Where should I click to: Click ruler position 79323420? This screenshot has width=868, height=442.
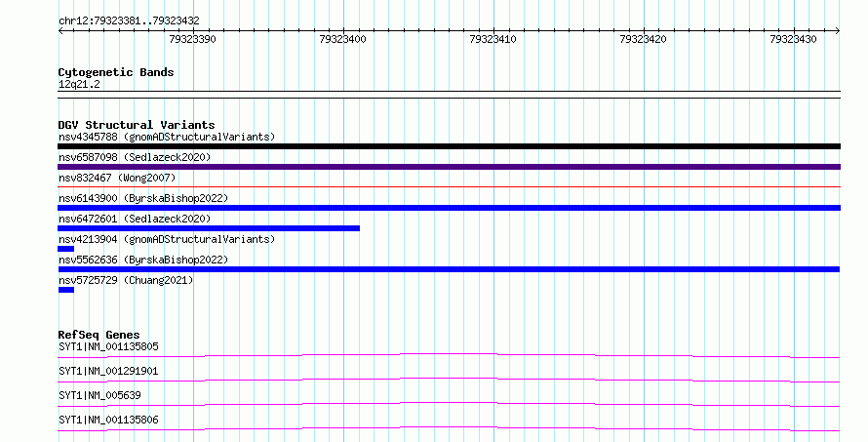(x=644, y=39)
